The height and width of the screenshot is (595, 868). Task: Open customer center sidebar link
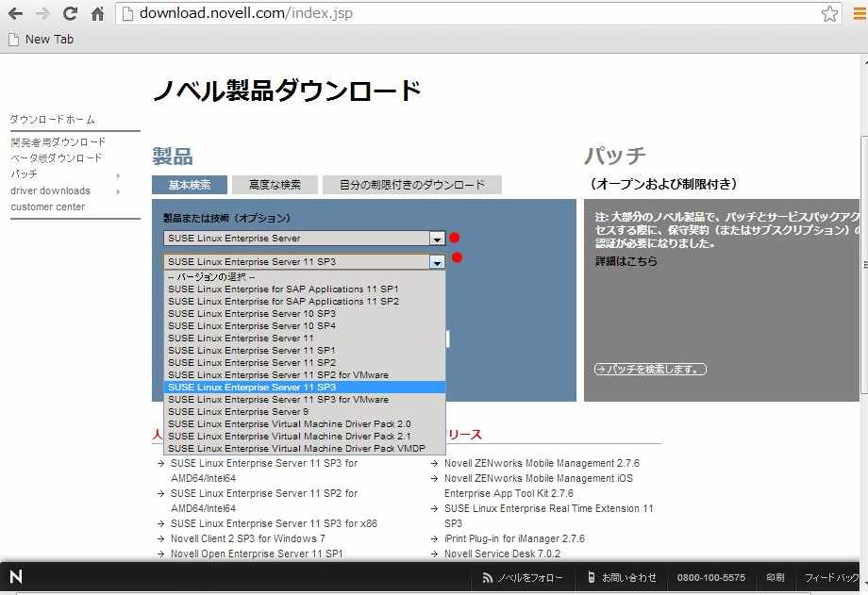click(47, 207)
